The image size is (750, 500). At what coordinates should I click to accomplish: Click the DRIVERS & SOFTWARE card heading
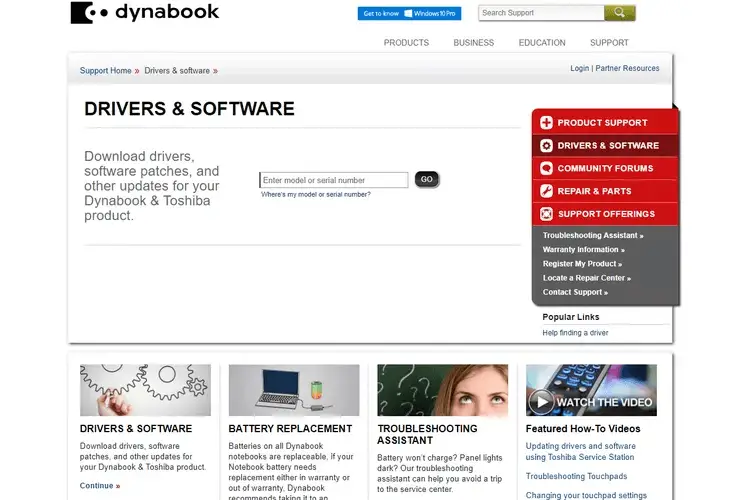point(136,429)
